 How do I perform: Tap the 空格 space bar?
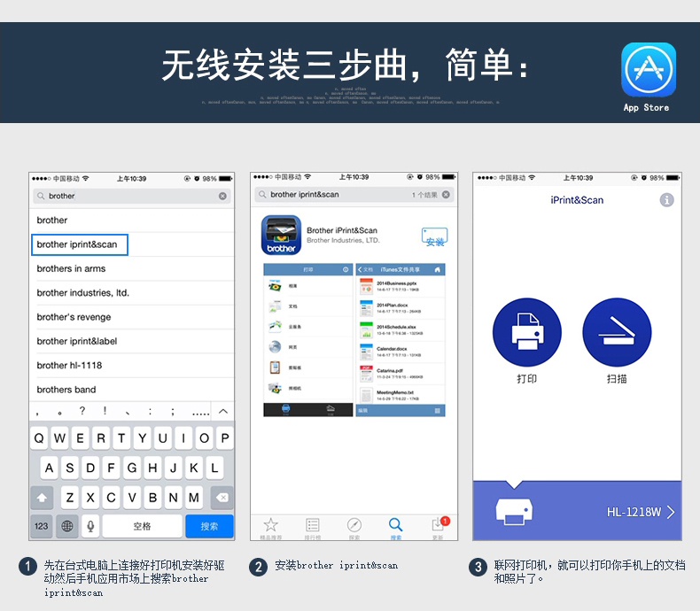pyautogui.click(x=142, y=526)
